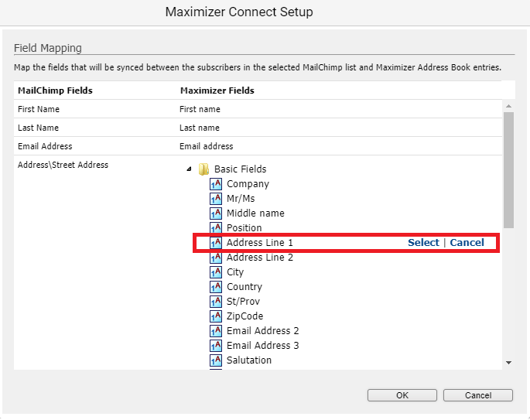The width and height of the screenshot is (530, 420).
Task: Click the Middle name field icon
Action: pos(216,213)
